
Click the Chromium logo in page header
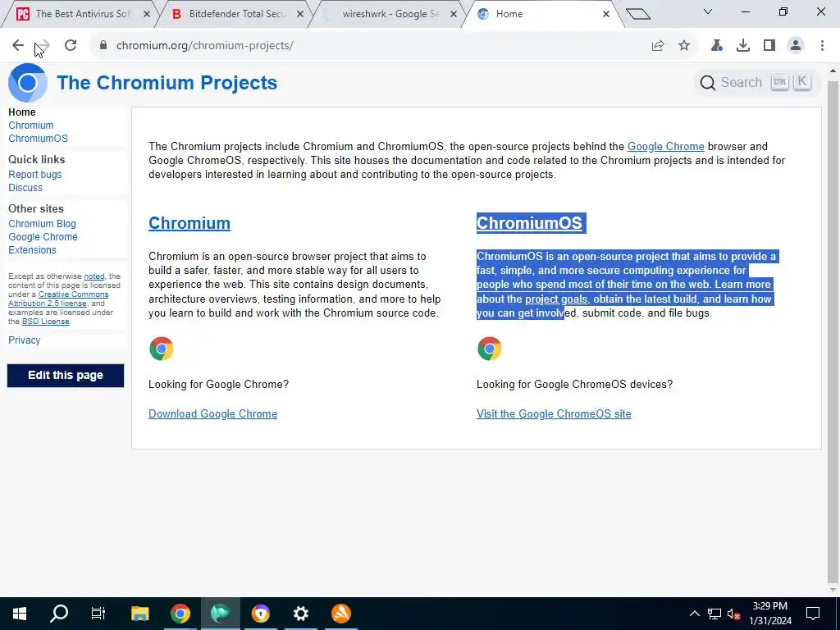(x=27, y=83)
